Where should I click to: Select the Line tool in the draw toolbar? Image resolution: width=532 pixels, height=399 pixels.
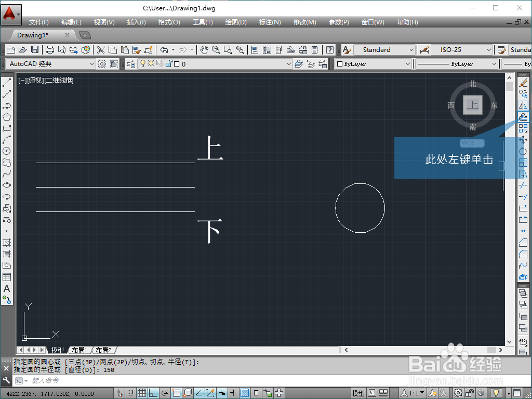(6, 83)
